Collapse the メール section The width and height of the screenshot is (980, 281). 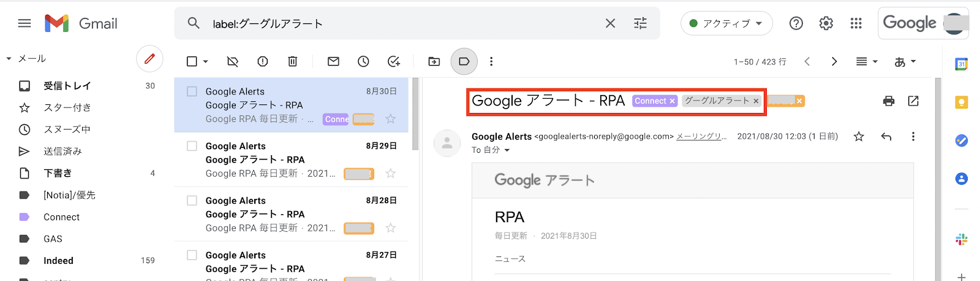pyautogui.click(x=9, y=59)
